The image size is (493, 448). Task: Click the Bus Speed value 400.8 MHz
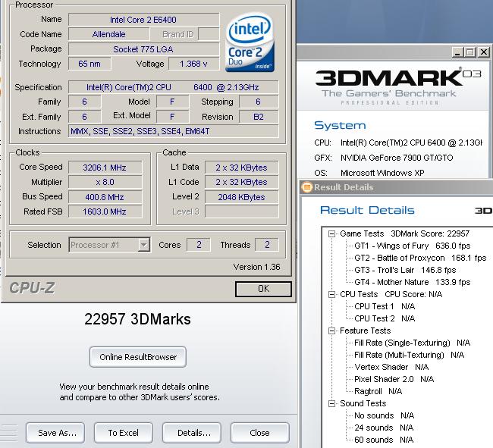coord(105,197)
